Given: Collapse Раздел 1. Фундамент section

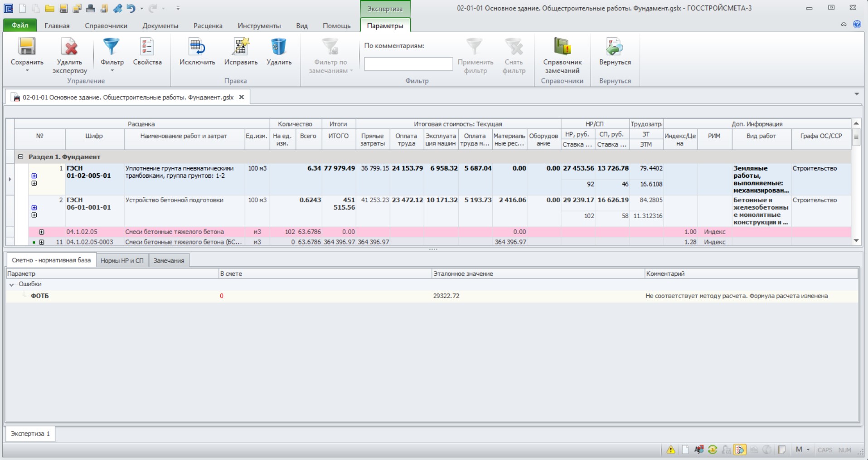Looking at the screenshot, I should pyautogui.click(x=20, y=157).
